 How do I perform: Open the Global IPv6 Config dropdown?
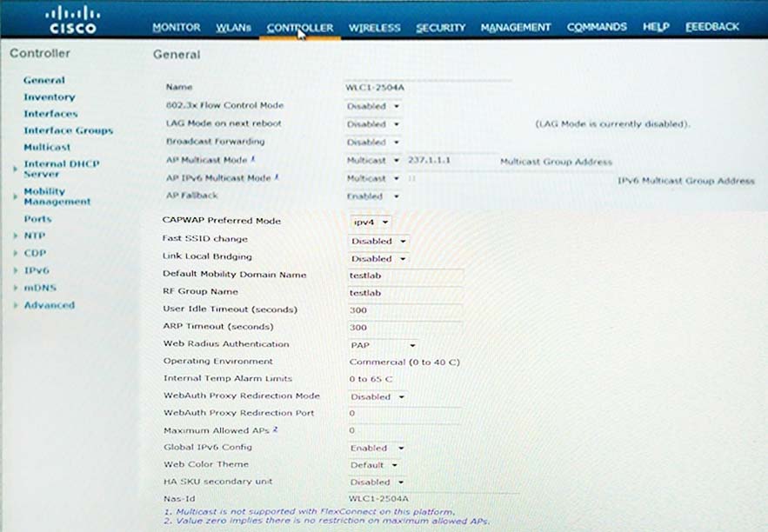click(377, 449)
